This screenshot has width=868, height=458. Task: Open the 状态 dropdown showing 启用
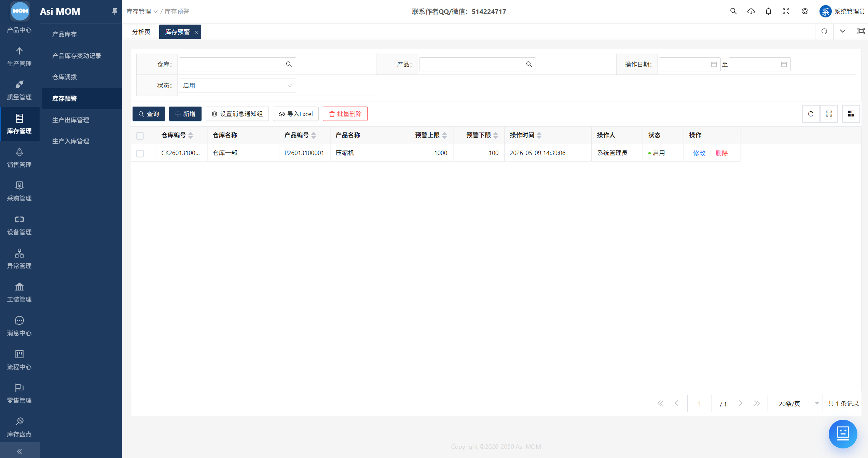point(237,85)
